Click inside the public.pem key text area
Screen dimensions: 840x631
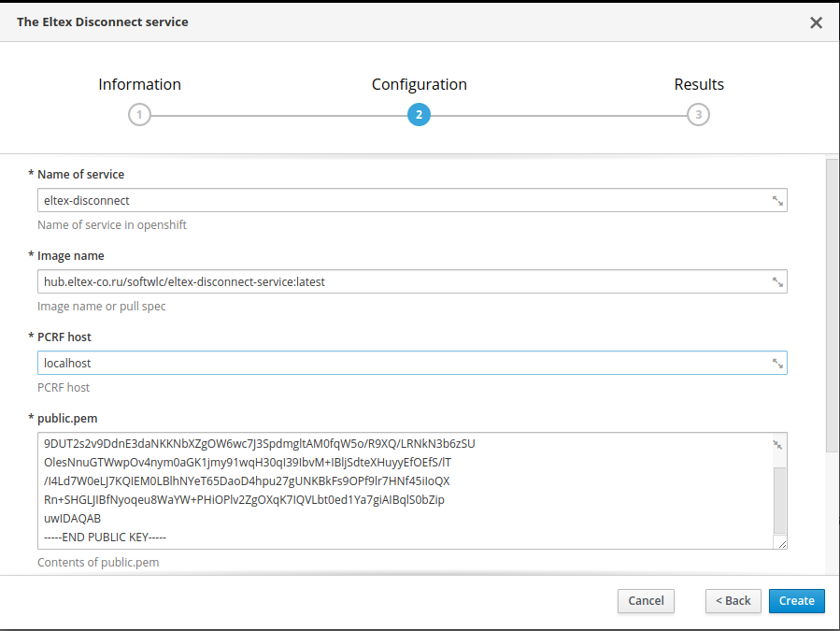point(402,491)
